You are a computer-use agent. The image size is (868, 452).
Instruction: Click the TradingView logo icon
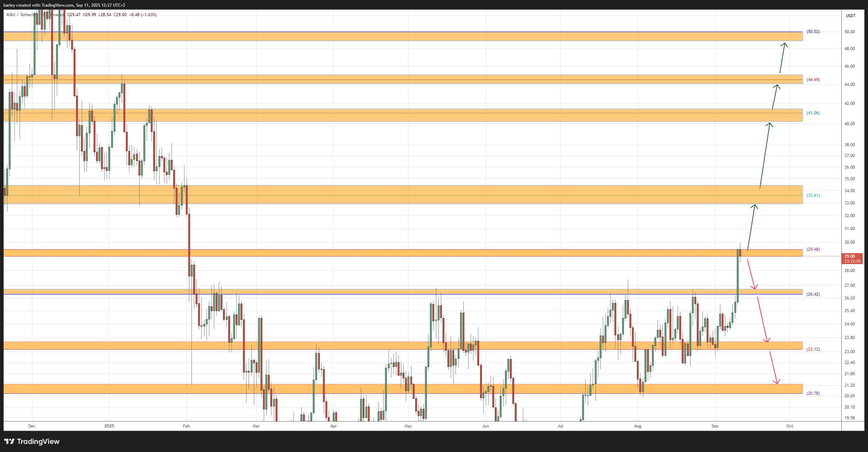9,441
